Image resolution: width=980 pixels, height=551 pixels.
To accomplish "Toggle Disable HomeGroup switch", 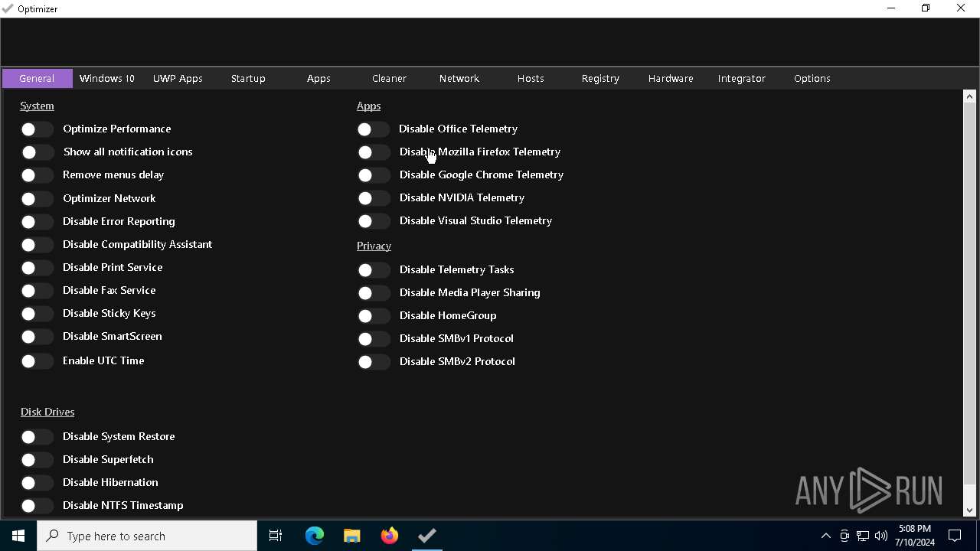I will [x=374, y=316].
